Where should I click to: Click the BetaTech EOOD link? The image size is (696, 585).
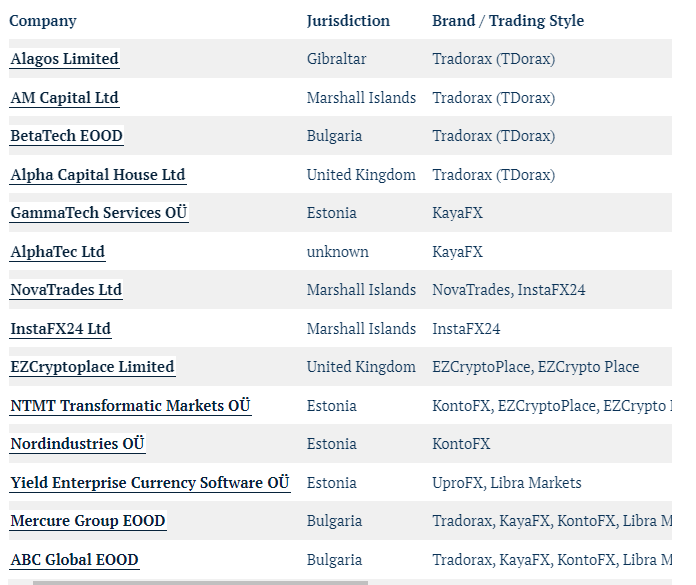(x=67, y=136)
